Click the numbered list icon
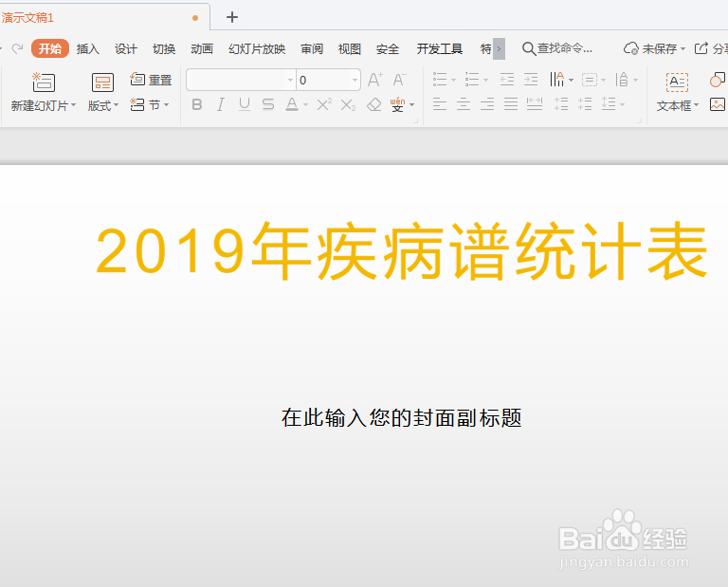 (472, 80)
